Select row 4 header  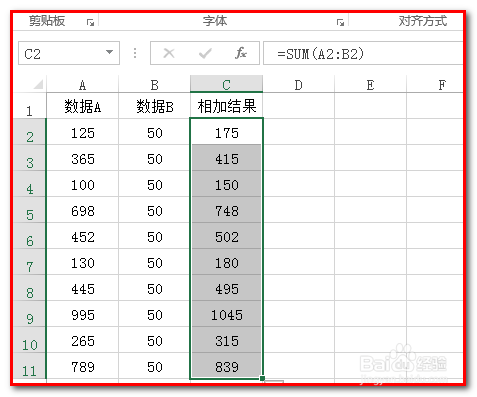(x=29, y=184)
